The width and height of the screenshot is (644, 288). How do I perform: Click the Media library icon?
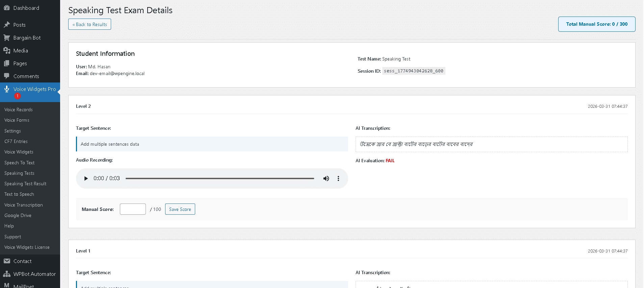pos(7,50)
